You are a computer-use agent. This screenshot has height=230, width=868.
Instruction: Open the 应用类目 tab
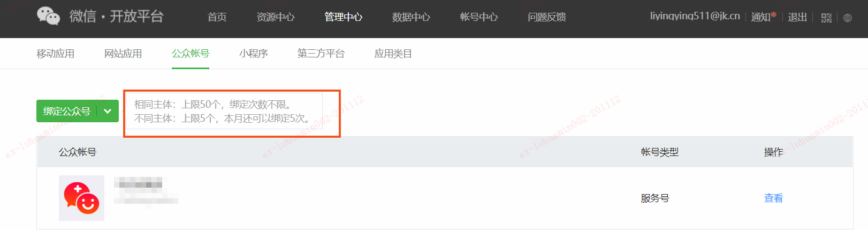[x=393, y=54]
